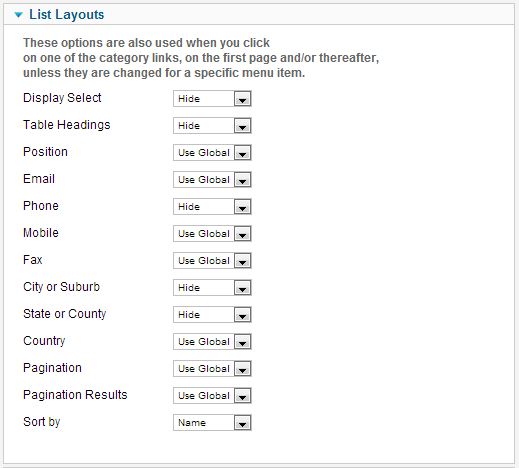Open the Position dropdown
The image size is (519, 468).
click(212, 153)
